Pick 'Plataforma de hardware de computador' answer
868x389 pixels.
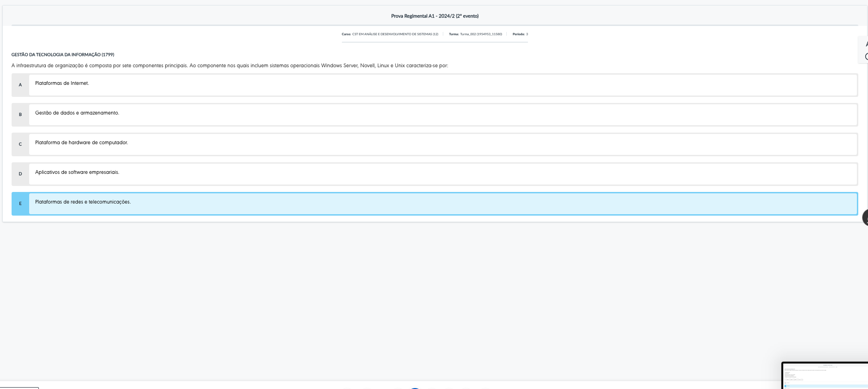[x=82, y=143]
